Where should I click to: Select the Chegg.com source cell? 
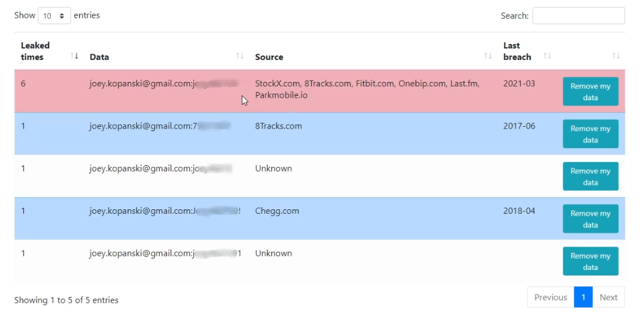(277, 211)
